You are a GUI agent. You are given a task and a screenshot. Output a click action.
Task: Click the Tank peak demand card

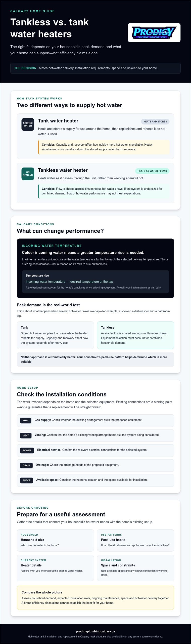(55, 335)
